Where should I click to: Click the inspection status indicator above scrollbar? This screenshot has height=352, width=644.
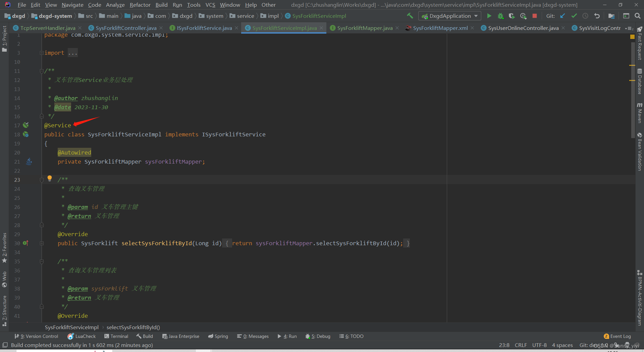click(x=632, y=37)
